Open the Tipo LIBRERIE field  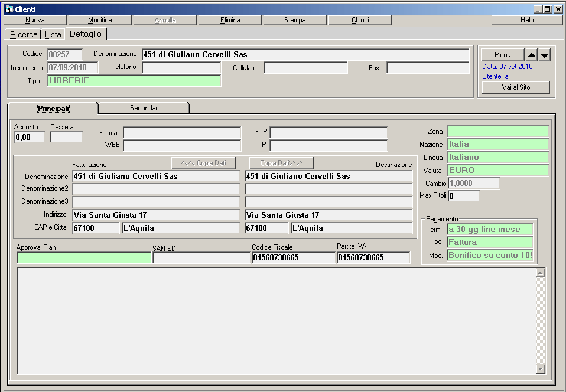tap(134, 81)
